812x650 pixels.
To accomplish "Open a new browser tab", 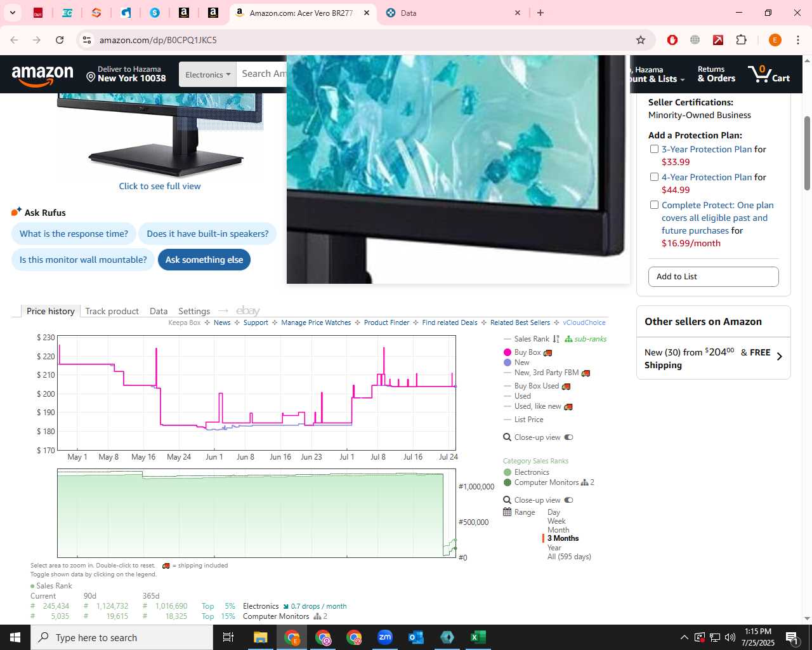I will coord(540,13).
